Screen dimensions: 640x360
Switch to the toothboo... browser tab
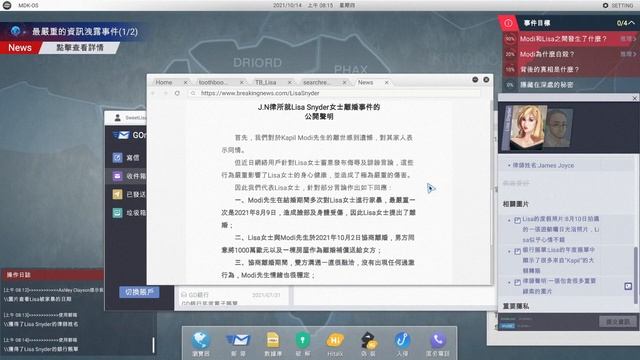(x=213, y=82)
